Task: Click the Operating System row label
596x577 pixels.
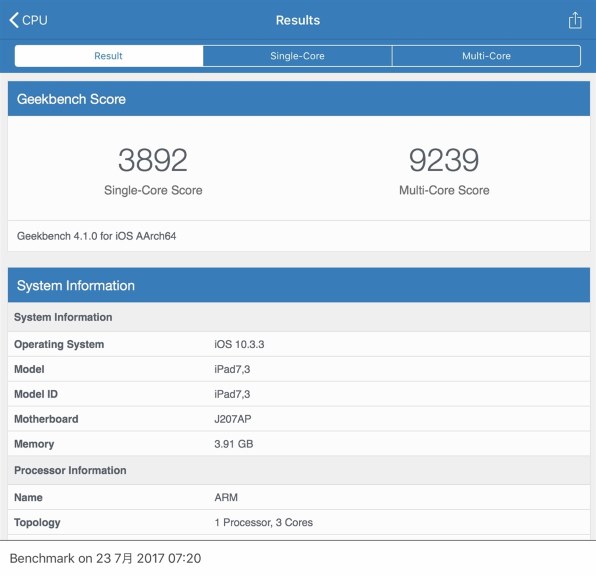Action: tap(59, 344)
